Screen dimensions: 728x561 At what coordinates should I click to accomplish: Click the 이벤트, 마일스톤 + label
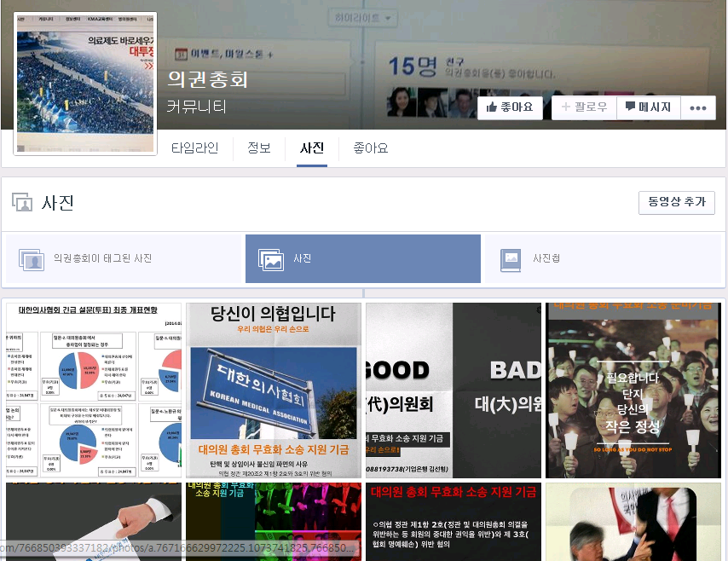pyautogui.click(x=232, y=55)
